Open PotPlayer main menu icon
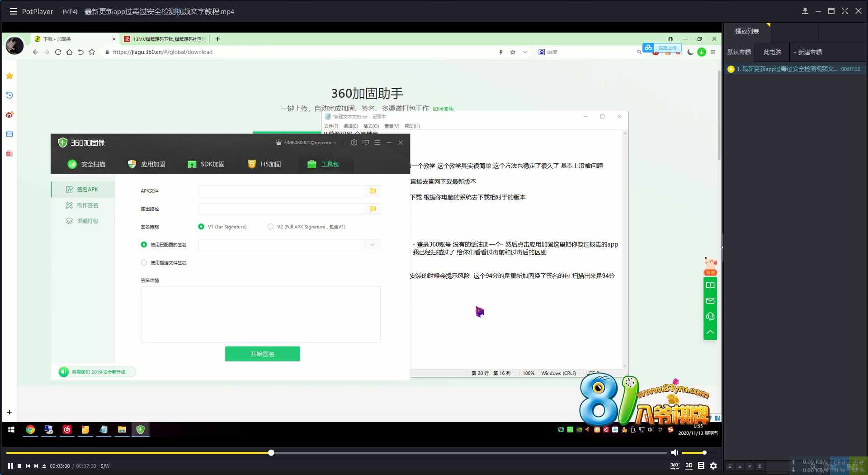 click(x=14, y=11)
